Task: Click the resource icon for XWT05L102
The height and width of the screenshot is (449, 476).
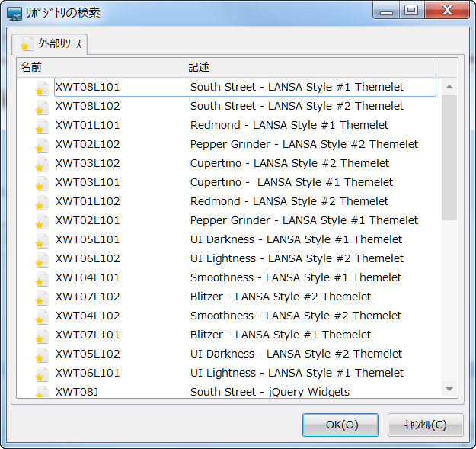Action: pos(42,355)
